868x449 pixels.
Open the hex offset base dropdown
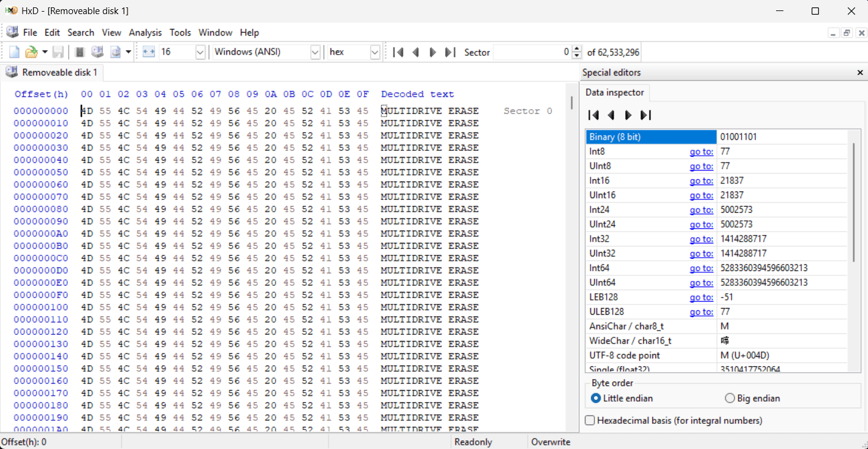coord(375,52)
